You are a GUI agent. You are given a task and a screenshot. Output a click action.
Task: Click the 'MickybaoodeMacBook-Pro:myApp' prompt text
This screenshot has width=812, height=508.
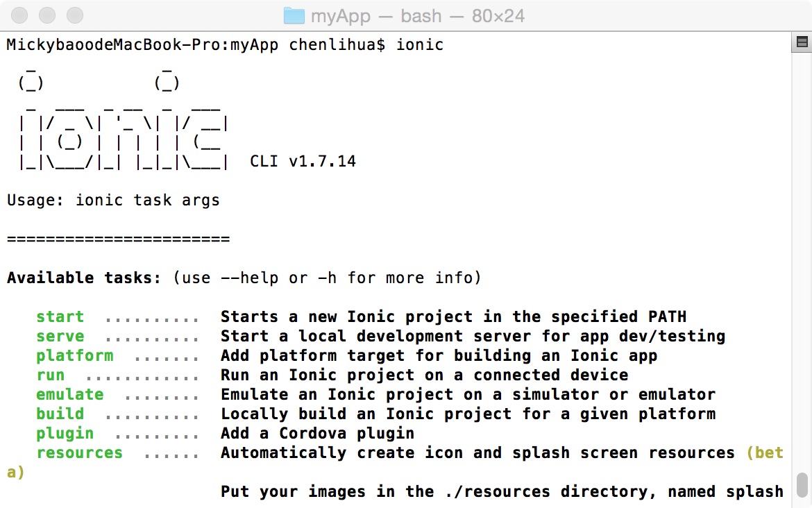(142, 45)
